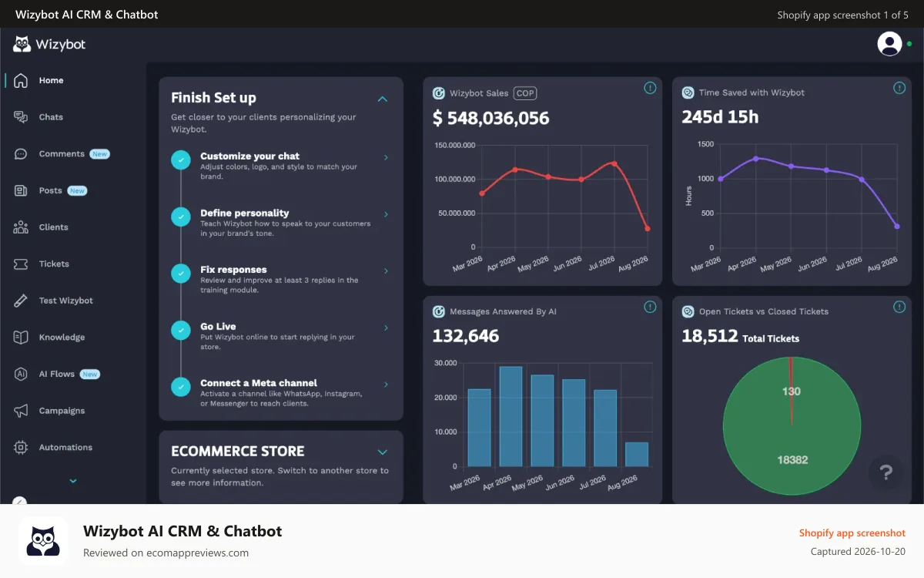The height and width of the screenshot is (578, 924).
Task: Collapse the Finish Set up panel
Action: tap(383, 99)
